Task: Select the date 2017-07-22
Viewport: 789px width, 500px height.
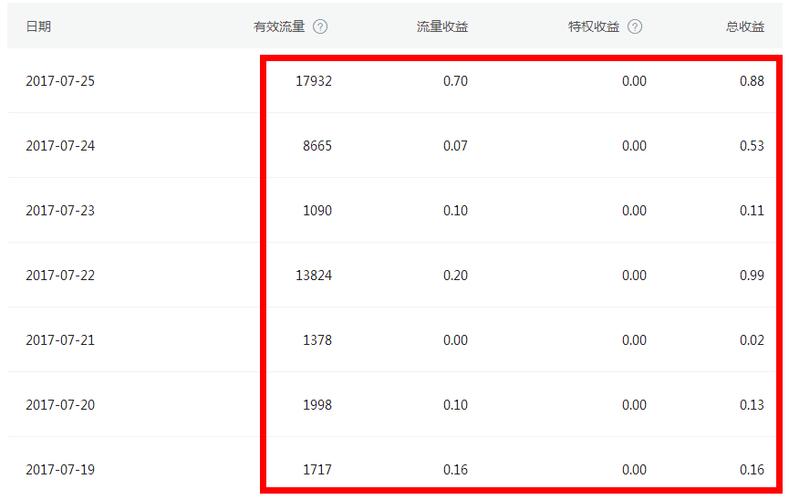Action: (x=60, y=275)
